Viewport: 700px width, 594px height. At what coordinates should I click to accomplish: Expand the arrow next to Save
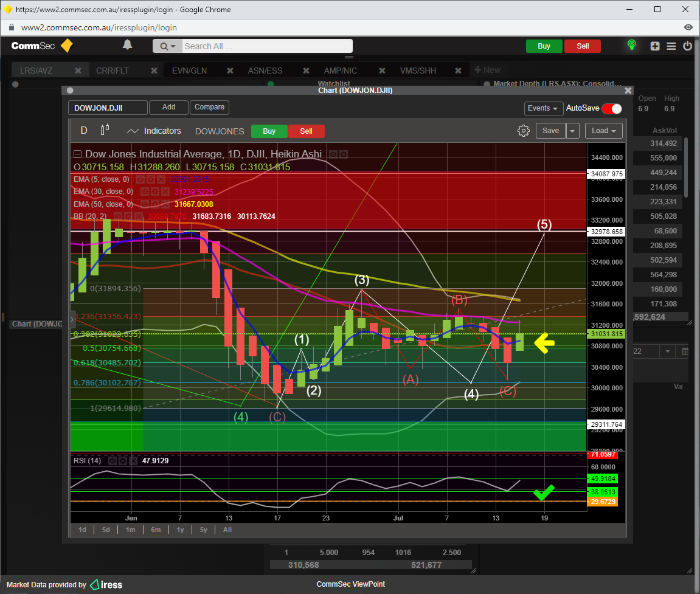(x=573, y=131)
